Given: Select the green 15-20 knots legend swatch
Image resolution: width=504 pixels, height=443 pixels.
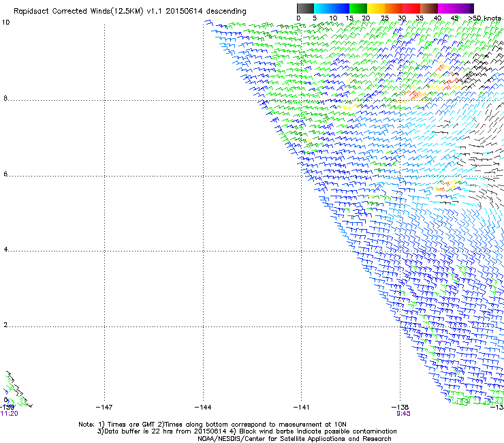Looking at the screenshot, I should [358, 8].
